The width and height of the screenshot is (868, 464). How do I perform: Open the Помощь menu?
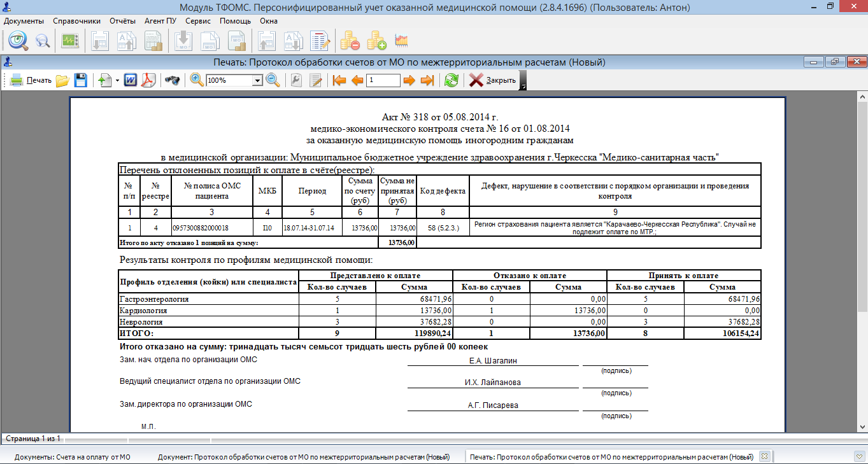[236, 21]
